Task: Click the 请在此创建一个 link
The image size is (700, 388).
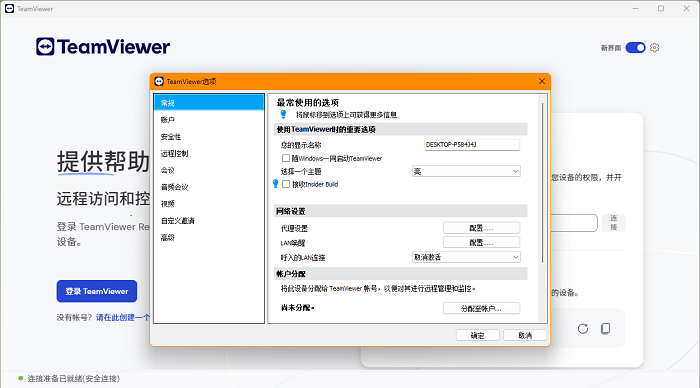Action: [x=123, y=317]
